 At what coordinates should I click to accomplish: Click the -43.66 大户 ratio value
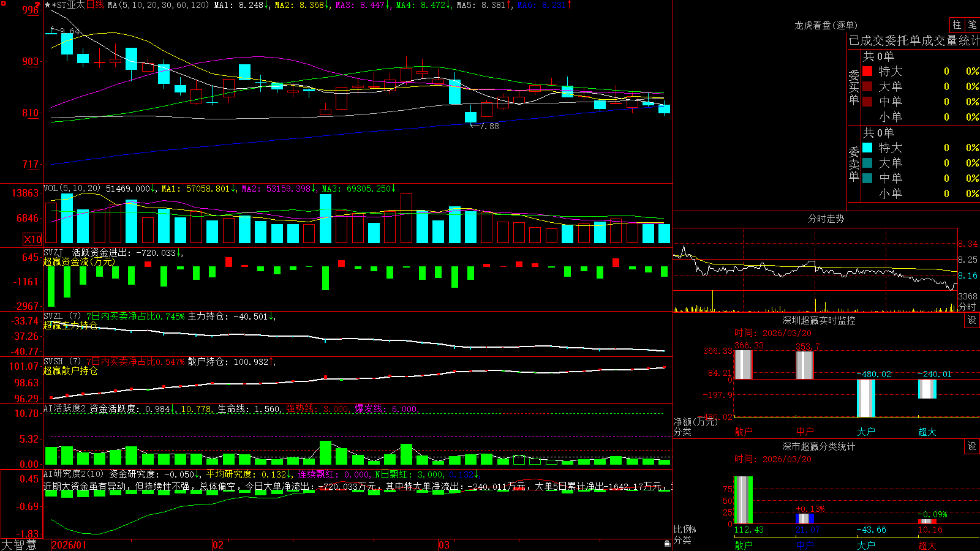pos(871,530)
